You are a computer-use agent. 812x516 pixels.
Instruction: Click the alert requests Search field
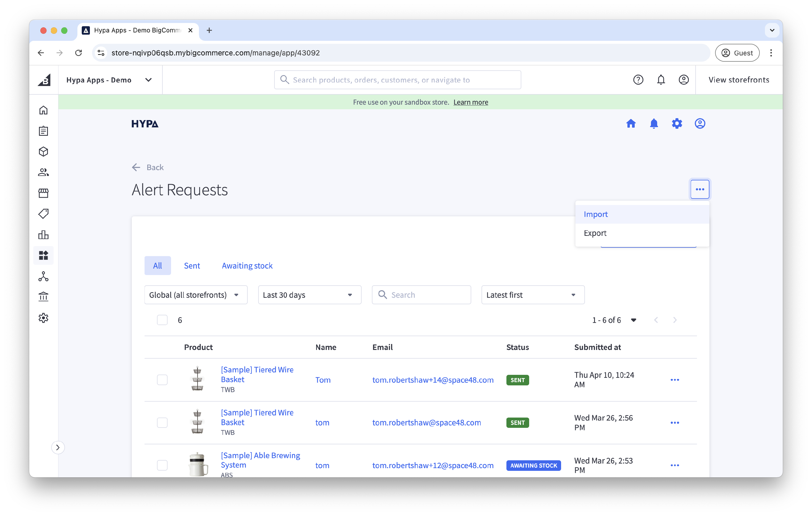[x=421, y=295]
